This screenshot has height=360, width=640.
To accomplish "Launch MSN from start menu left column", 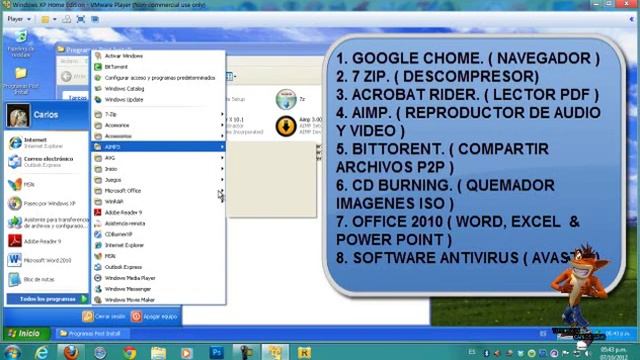I will (22, 184).
